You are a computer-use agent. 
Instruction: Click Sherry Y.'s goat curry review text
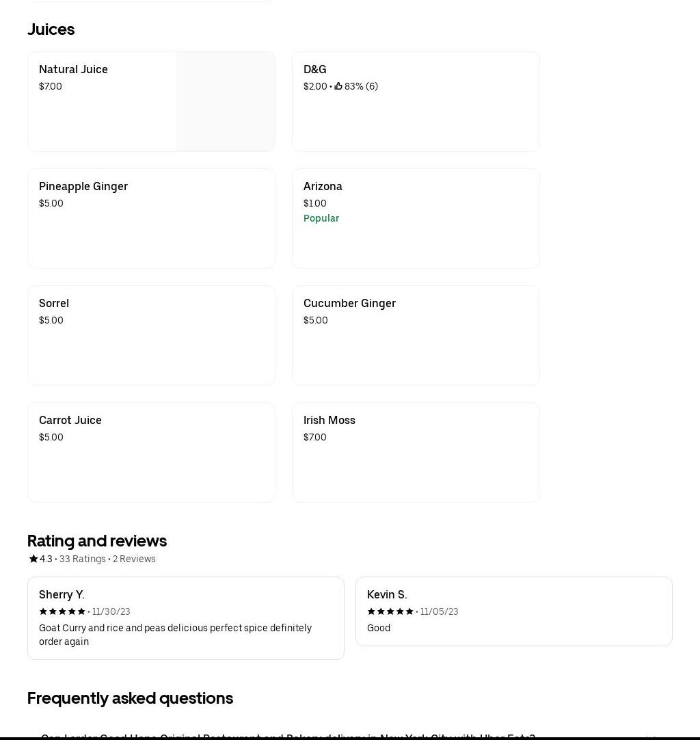[175, 635]
